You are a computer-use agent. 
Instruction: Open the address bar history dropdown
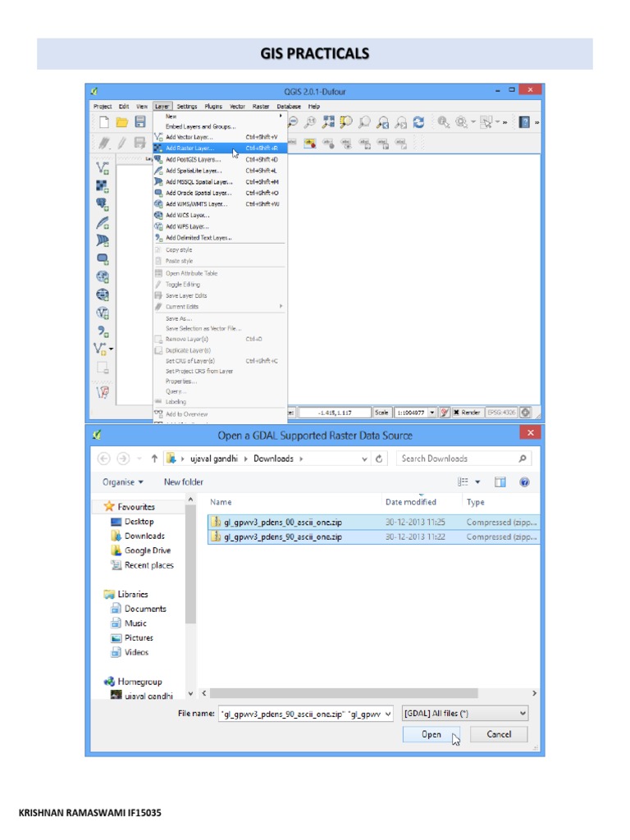(x=364, y=459)
